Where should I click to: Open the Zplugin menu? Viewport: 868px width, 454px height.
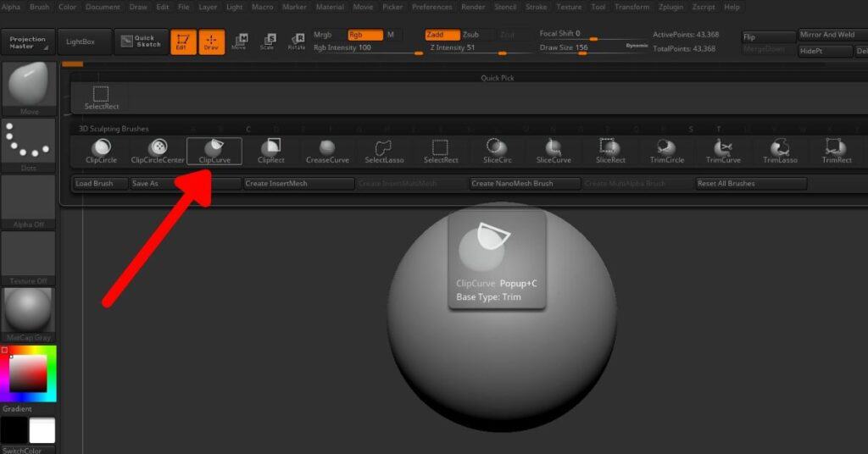[670, 7]
